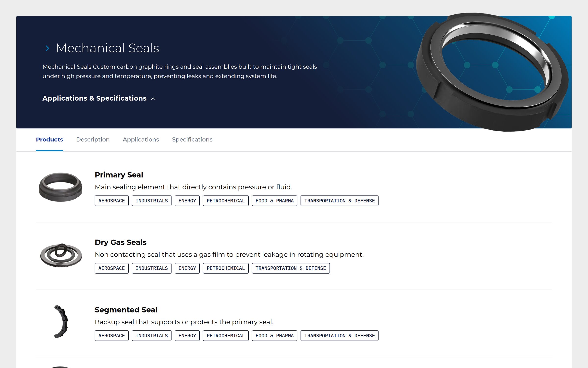Click the Segmented Seal description text
Viewport: 588px width, 368px height.
184,322
